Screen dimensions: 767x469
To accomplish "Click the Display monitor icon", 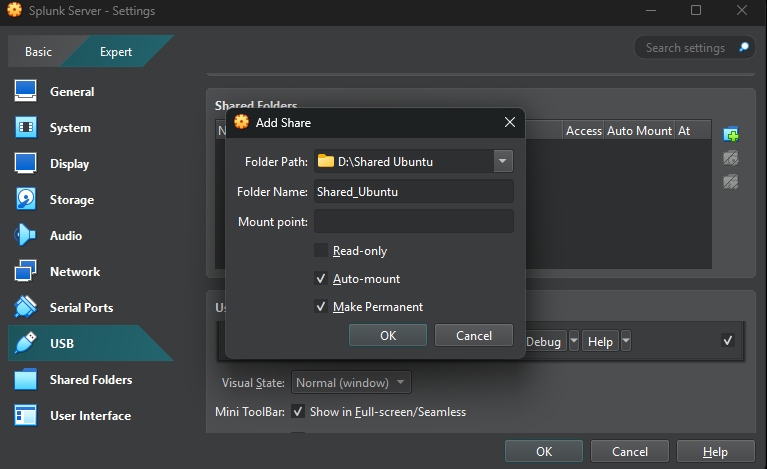I will point(25,163).
